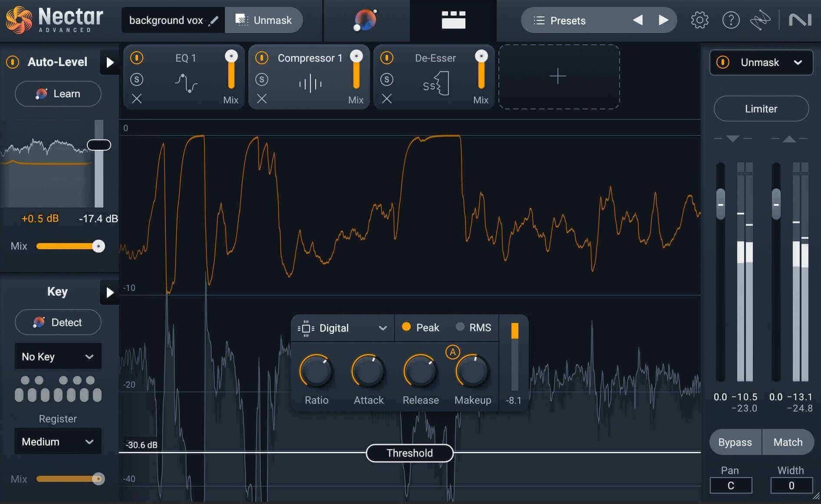Expand the Key panel arrow
Viewport: 821px width, 504px height.
110,293
